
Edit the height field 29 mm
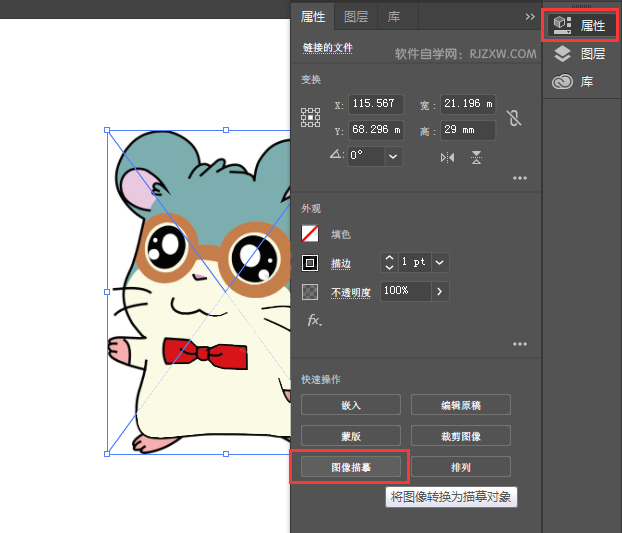[468, 130]
